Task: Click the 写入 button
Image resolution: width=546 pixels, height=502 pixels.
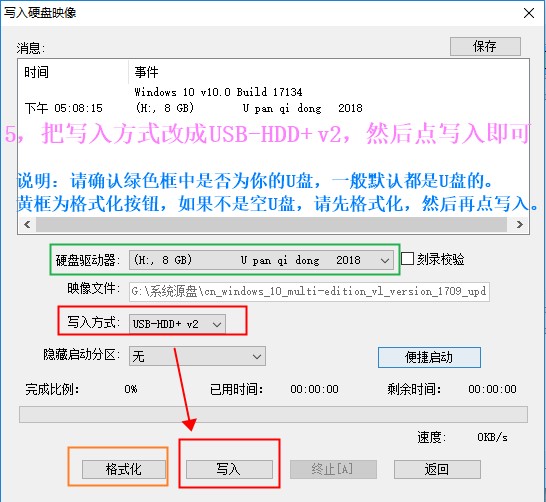Action: click(x=229, y=469)
